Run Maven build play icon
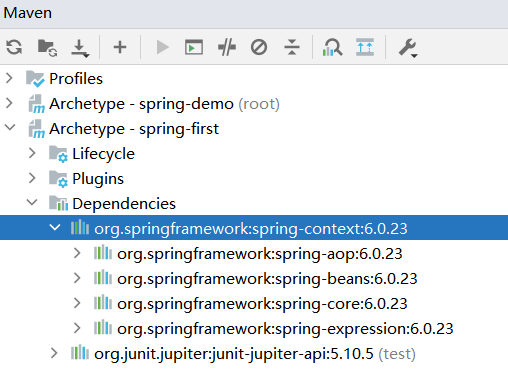Image resolution: width=508 pixels, height=377 pixels. click(x=162, y=47)
